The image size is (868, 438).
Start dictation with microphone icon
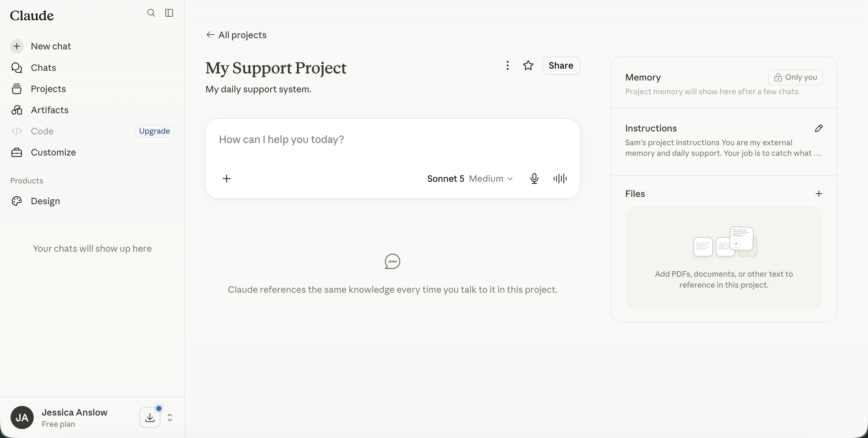pyautogui.click(x=534, y=178)
